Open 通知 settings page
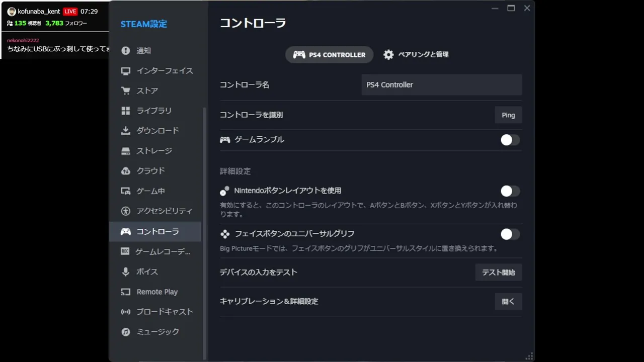 click(x=155, y=51)
